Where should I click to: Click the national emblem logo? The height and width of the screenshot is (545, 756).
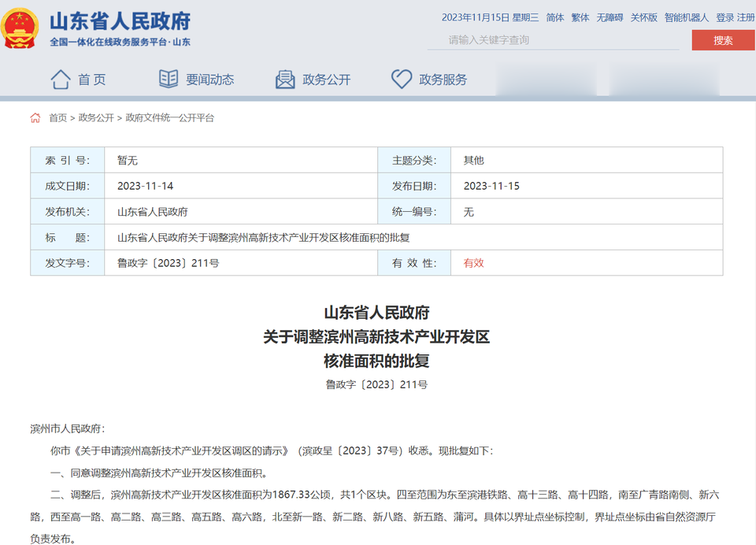point(20,29)
